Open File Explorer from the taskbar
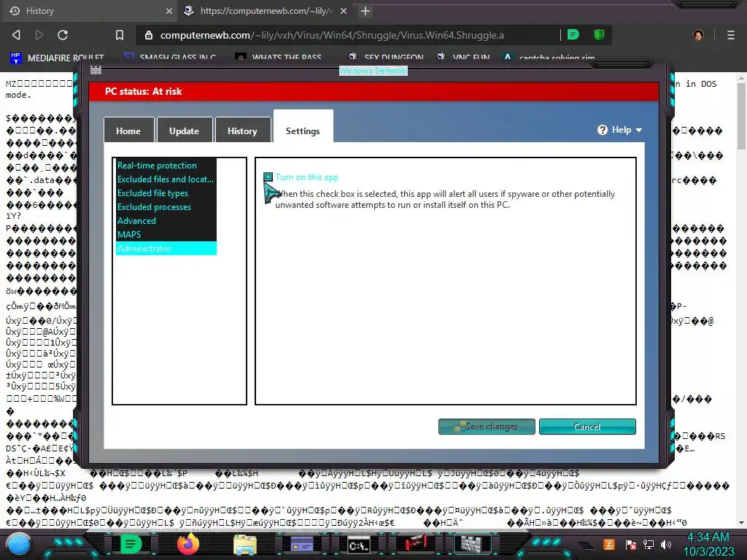This screenshot has height=560, width=747. tap(245, 544)
